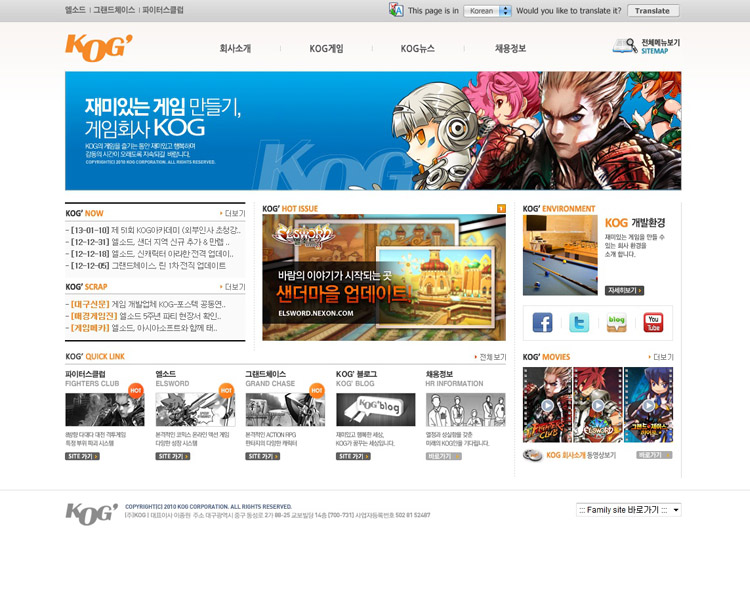Viewport: 750px width, 595px height.
Task: Click SITE 가기 under Grand Chase
Action: (x=263, y=457)
